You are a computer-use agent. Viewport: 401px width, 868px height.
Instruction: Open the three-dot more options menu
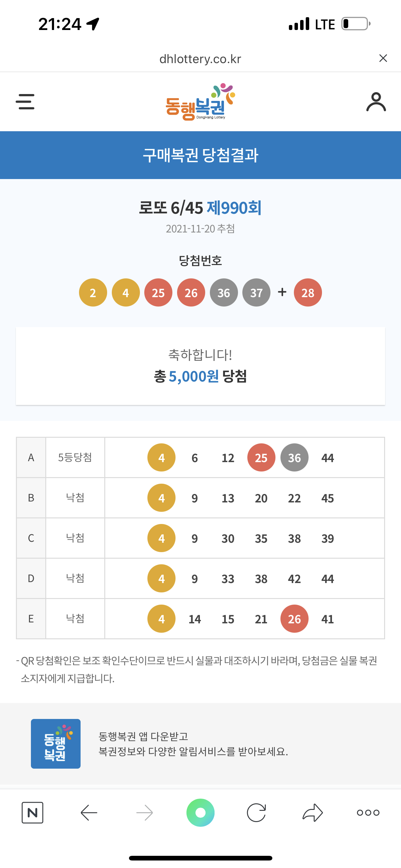pyautogui.click(x=368, y=812)
